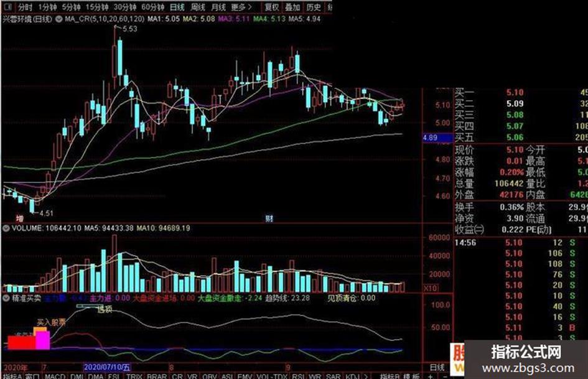Viewport: 588px width, 379px height.
Task: Click the 增 event marker on chart
Action: (19, 218)
